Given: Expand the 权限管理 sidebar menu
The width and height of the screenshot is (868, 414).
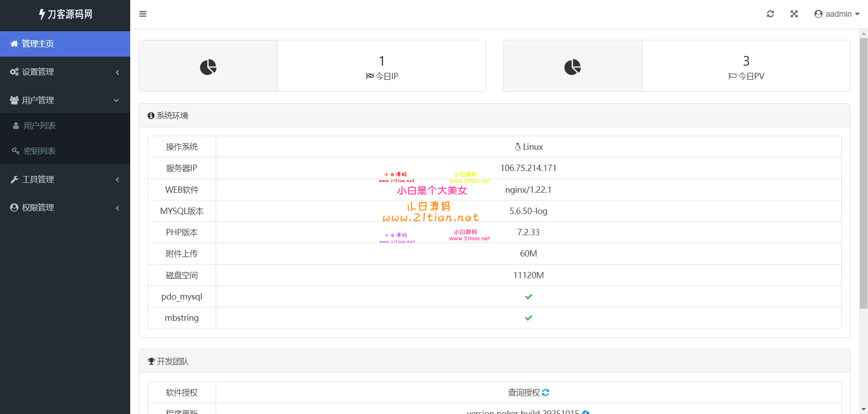Looking at the screenshot, I should point(65,208).
